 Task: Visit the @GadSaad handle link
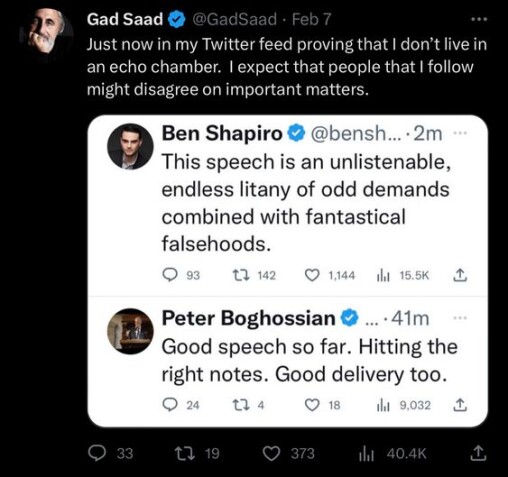[x=235, y=19]
